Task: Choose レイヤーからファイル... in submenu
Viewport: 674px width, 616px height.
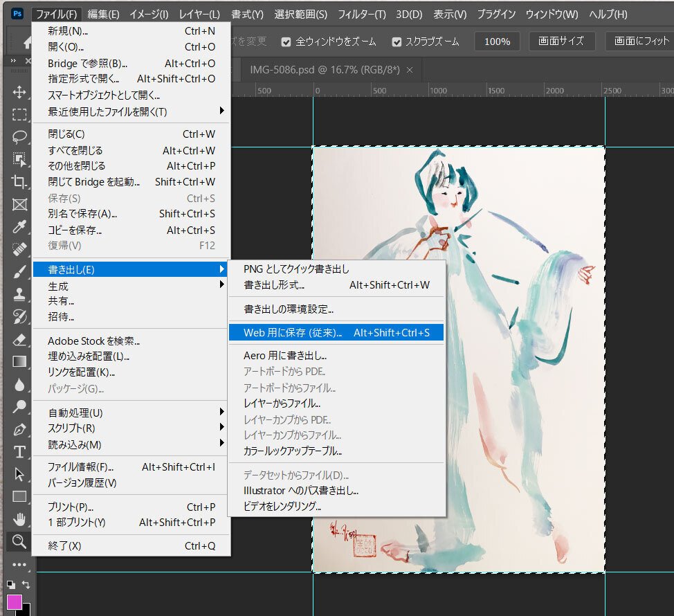Action: pyautogui.click(x=336, y=404)
